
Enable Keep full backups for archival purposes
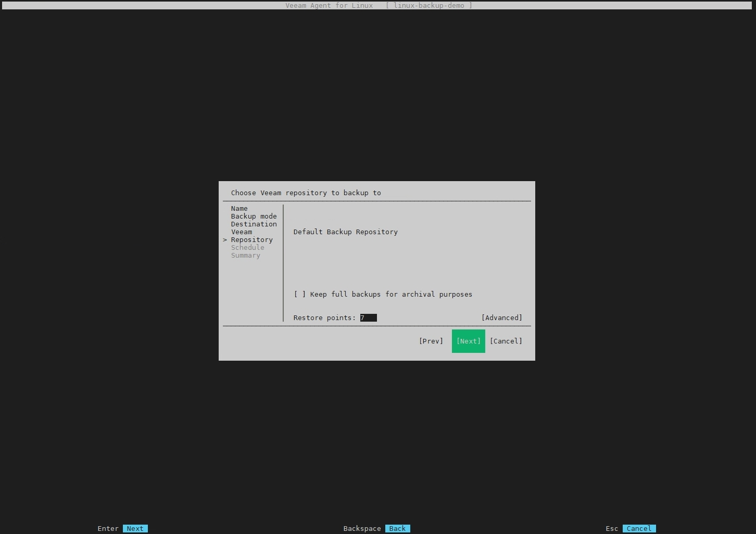pyautogui.click(x=300, y=295)
